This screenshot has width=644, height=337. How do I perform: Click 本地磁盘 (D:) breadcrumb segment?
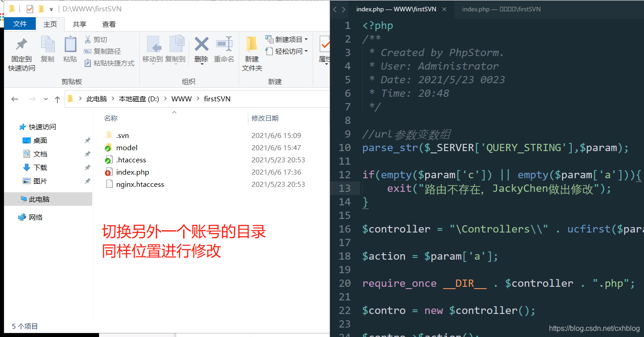click(x=139, y=99)
